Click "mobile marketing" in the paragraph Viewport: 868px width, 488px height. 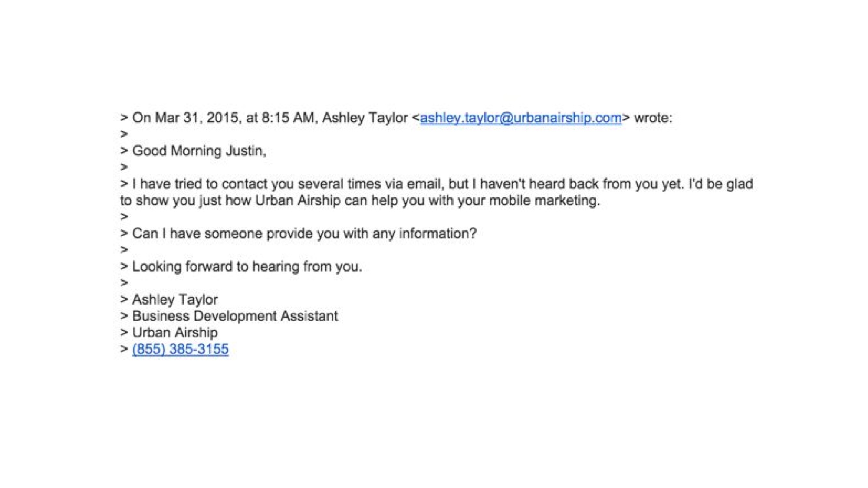(x=544, y=200)
